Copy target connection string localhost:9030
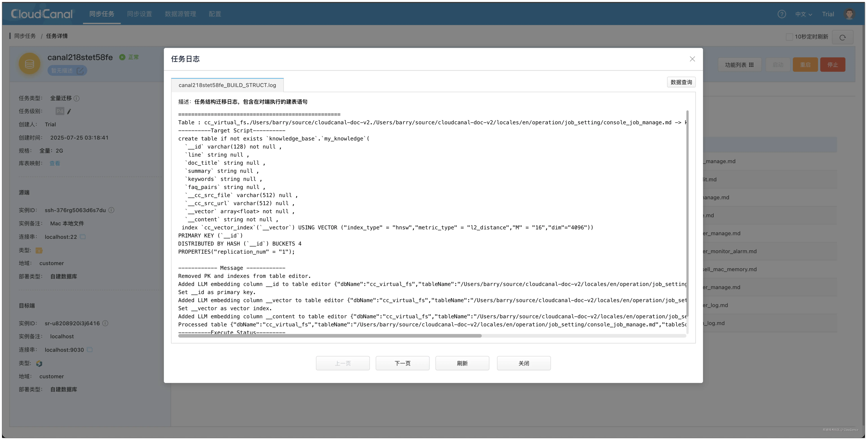 (x=90, y=350)
